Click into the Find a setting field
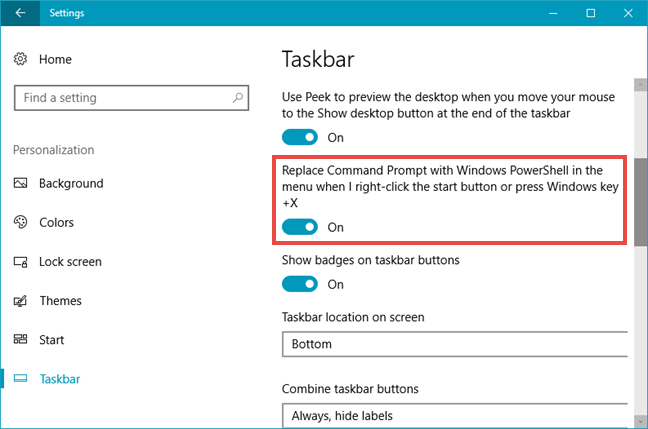This screenshot has height=429, width=648. click(x=131, y=98)
